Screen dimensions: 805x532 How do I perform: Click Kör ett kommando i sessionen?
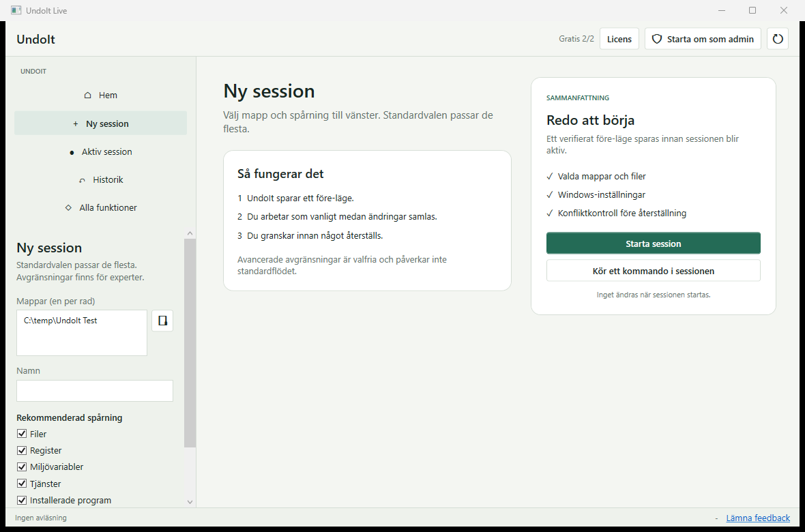pyautogui.click(x=653, y=271)
